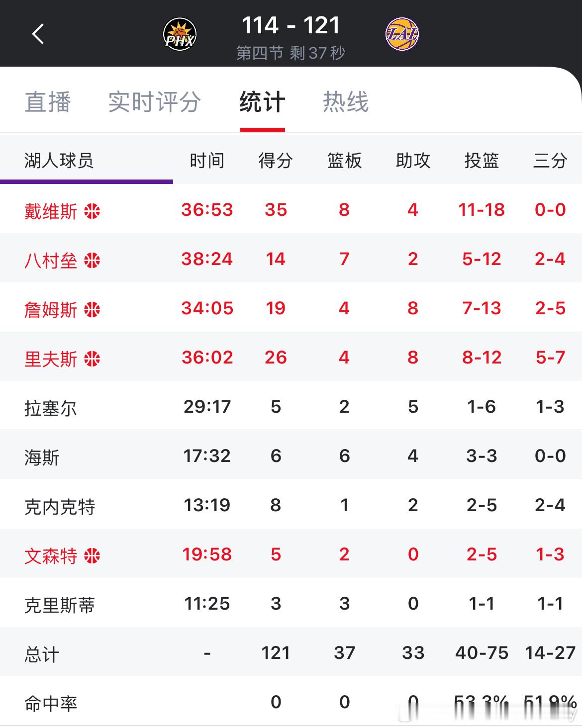Open the Lakers team logo
The height and width of the screenshot is (728, 582).
(x=402, y=34)
